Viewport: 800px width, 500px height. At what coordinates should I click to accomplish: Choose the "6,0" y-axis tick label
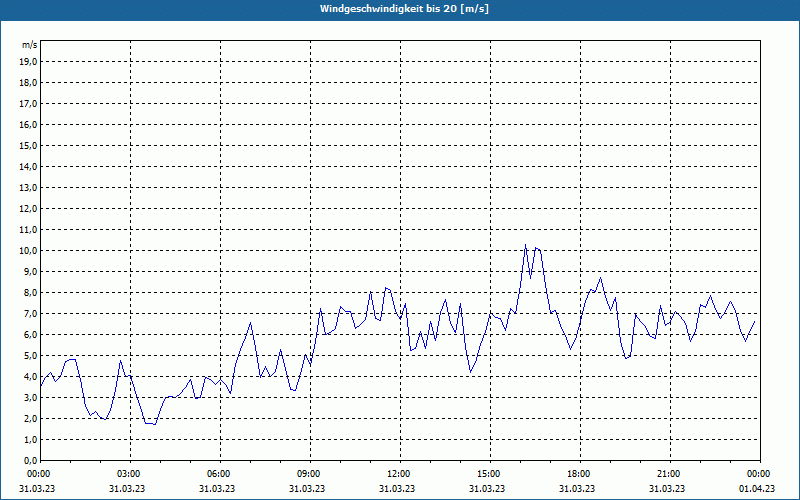point(30,335)
